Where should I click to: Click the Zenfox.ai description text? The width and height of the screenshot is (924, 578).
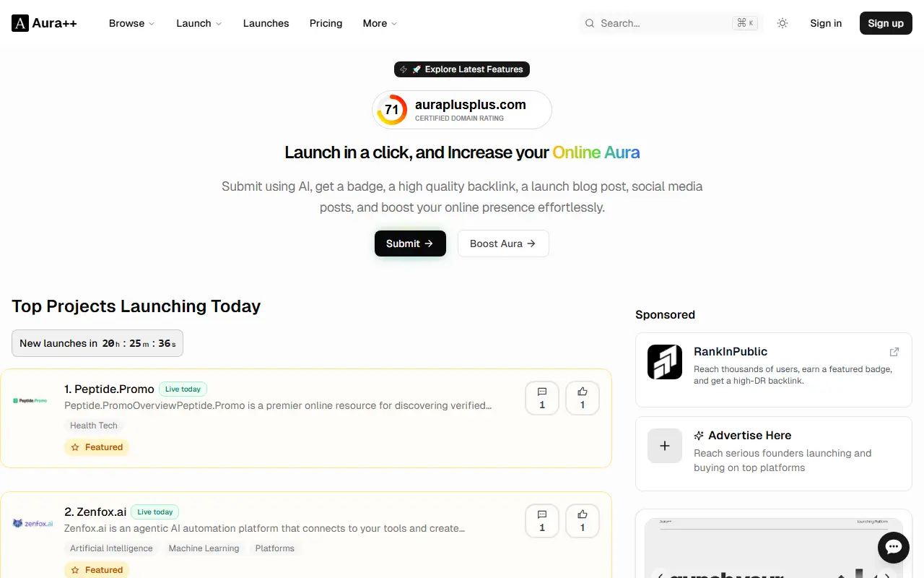[264, 528]
